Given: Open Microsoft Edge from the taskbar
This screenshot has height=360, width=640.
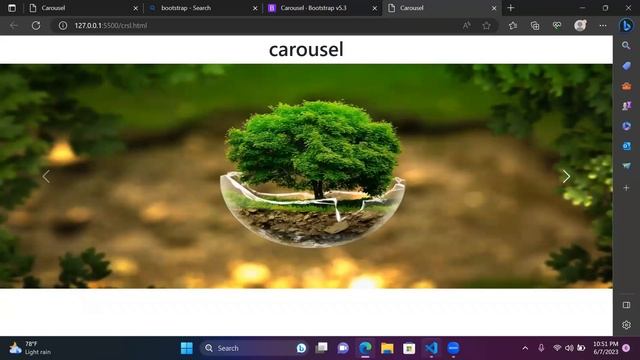Looking at the screenshot, I should (x=365, y=348).
